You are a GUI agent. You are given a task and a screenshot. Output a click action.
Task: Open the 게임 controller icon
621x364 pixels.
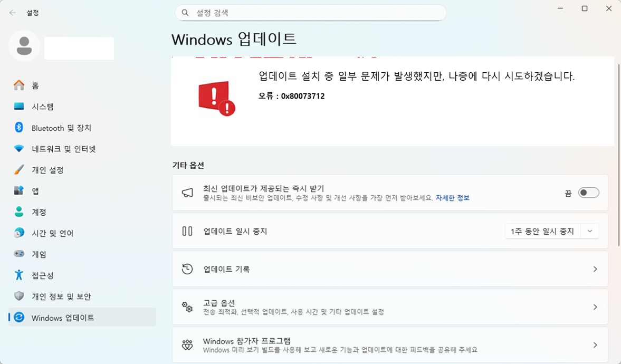pyautogui.click(x=18, y=254)
